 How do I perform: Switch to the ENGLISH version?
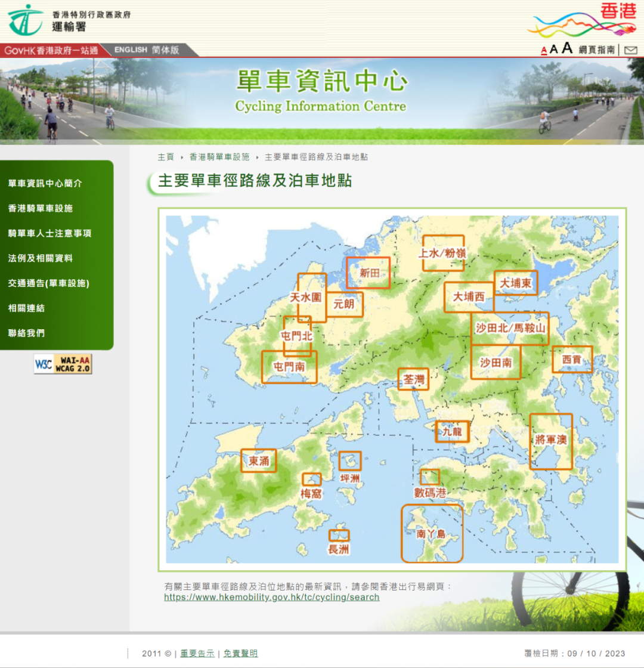131,50
